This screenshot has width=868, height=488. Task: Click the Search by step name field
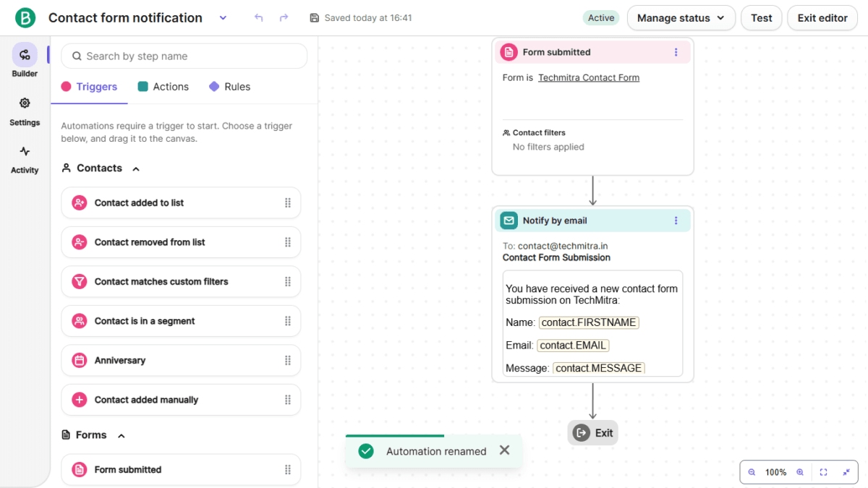[x=184, y=56]
